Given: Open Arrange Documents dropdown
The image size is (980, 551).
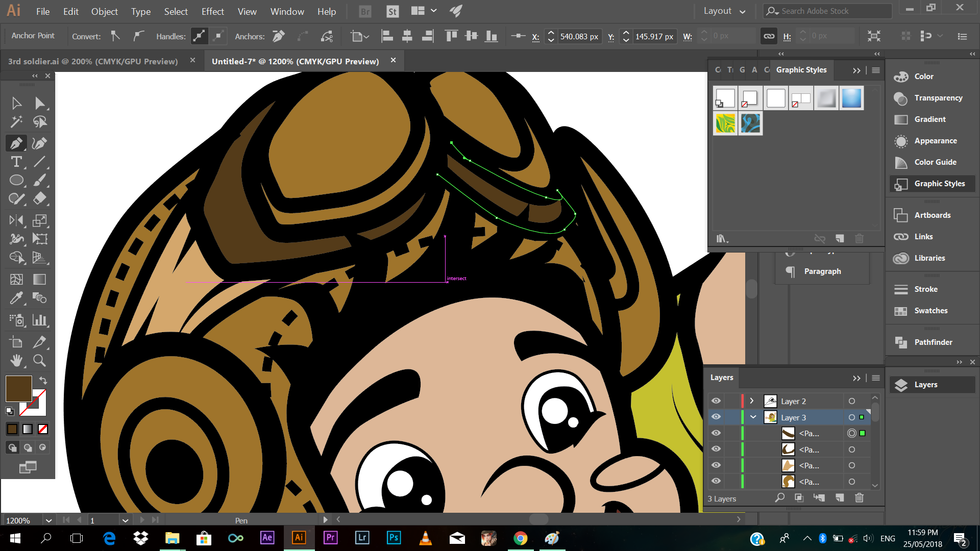Looking at the screenshot, I should click(x=424, y=11).
